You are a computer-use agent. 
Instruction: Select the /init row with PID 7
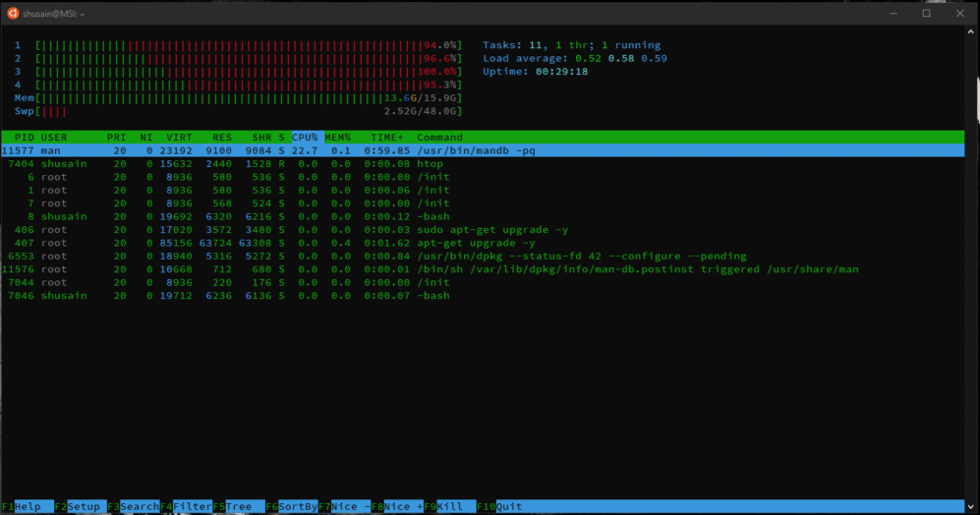[x=483, y=203]
